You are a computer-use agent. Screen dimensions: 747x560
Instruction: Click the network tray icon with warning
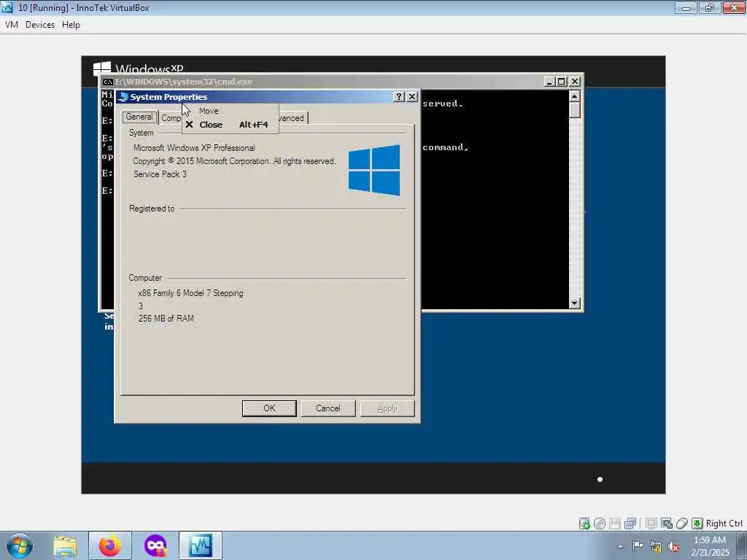coord(656,547)
